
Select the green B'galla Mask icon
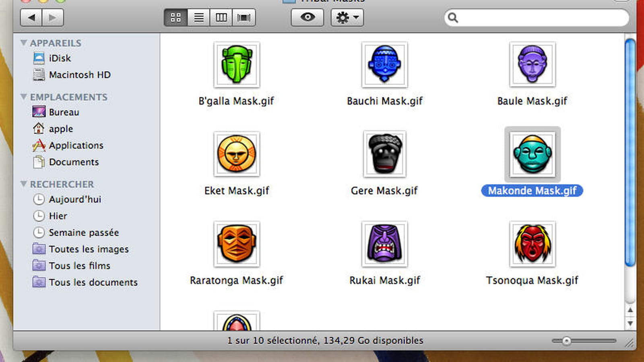pos(237,64)
